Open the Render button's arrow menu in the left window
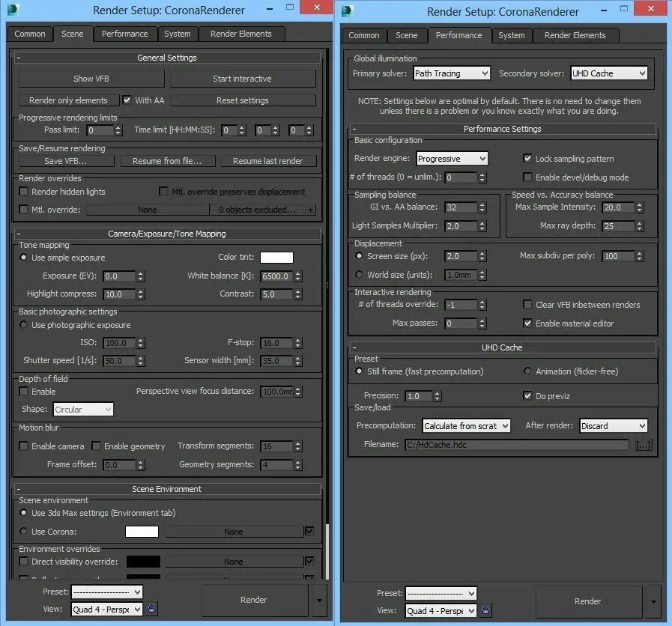The width and height of the screenshot is (672, 626). click(319, 600)
